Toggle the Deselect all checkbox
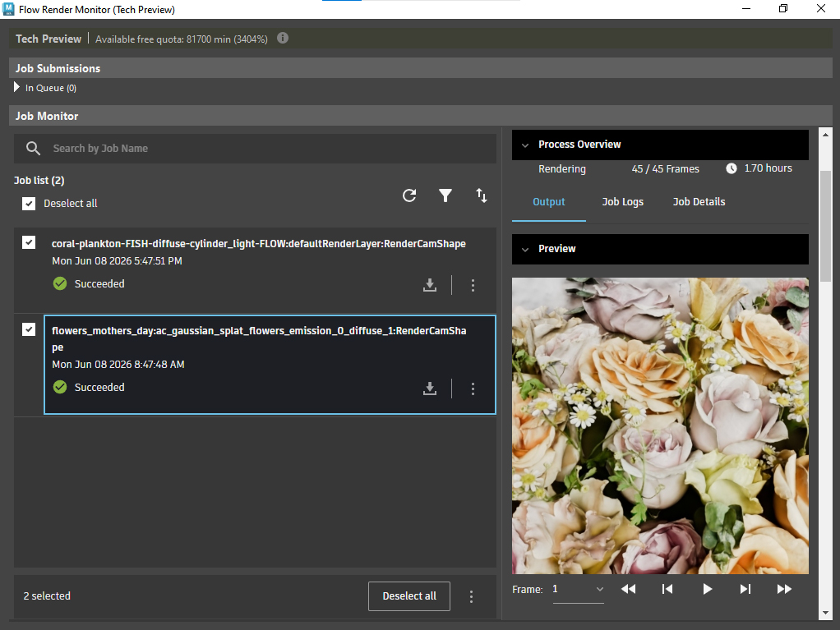 29,204
